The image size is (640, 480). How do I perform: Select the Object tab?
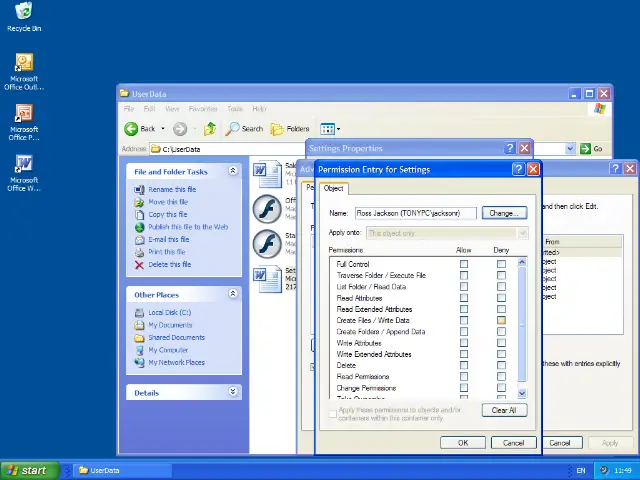(x=333, y=188)
